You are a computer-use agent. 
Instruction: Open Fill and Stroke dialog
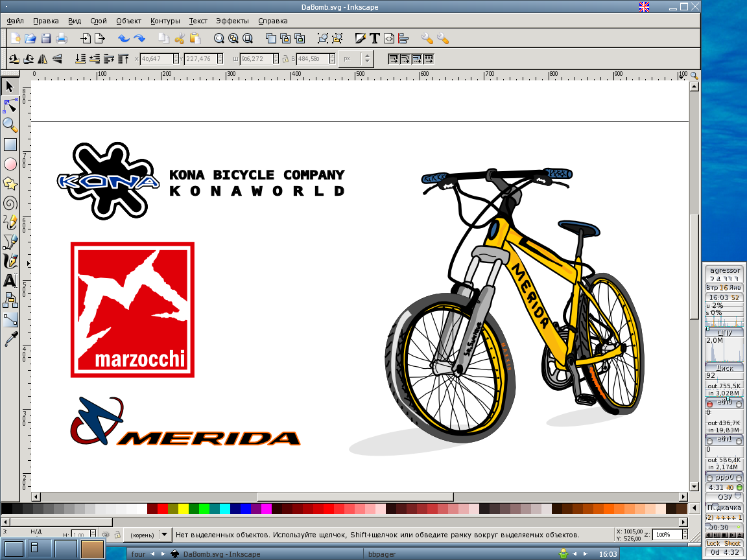(x=361, y=39)
